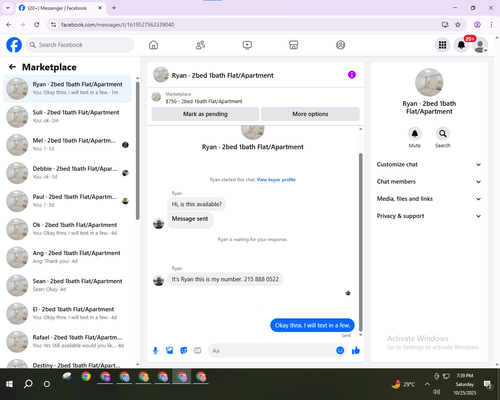Open a new Chrome tab
Viewport: 500px width, 400px height.
tap(114, 8)
